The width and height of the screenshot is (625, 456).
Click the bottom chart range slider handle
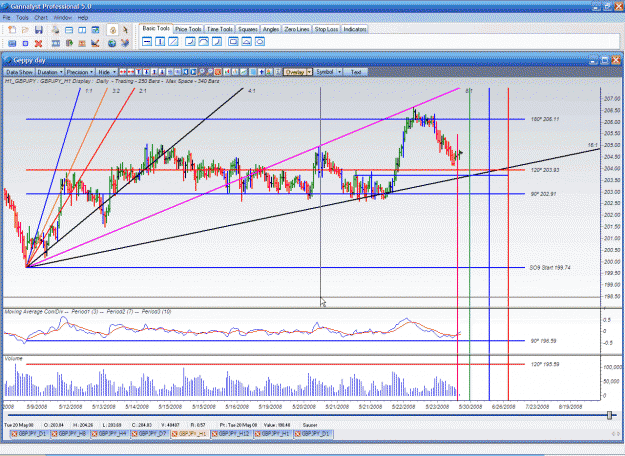[x=609, y=415]
